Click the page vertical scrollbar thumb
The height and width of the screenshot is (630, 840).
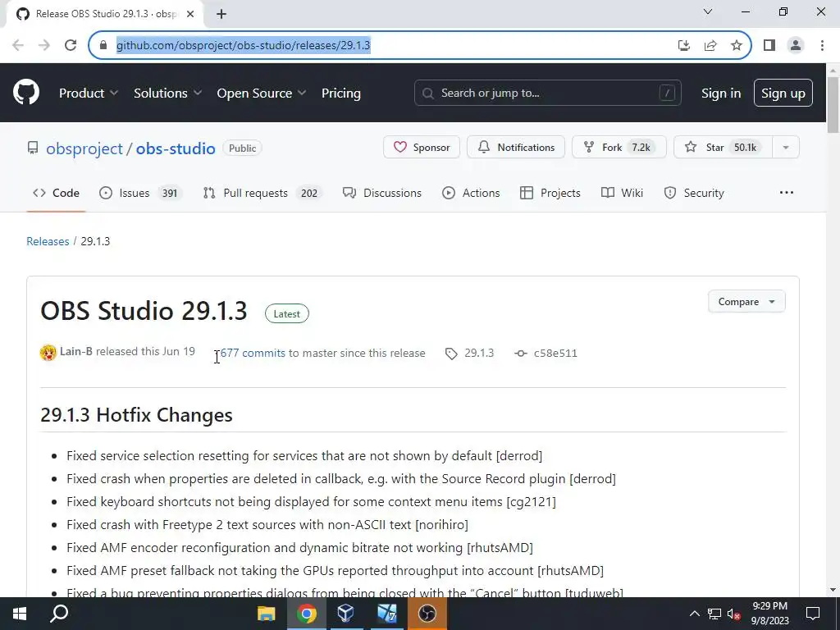pyautogui.click(x=833, y=105)
